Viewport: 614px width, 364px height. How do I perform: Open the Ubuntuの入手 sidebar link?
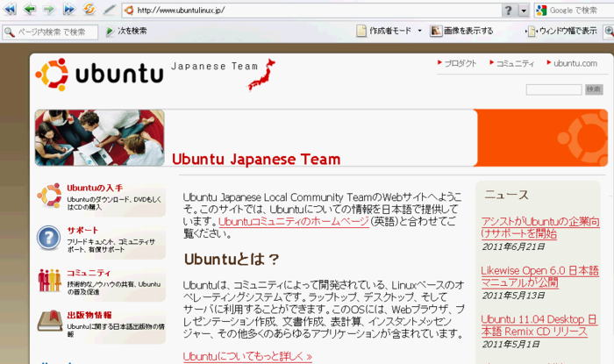[x=95, y=188]
